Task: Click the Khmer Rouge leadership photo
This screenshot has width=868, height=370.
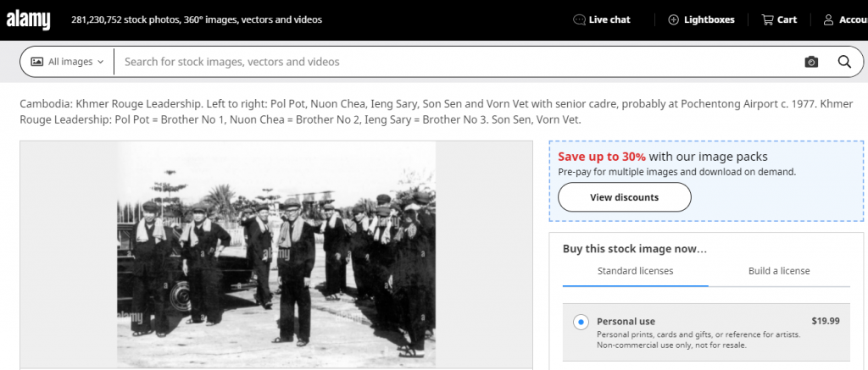Action: click(276, 254)
